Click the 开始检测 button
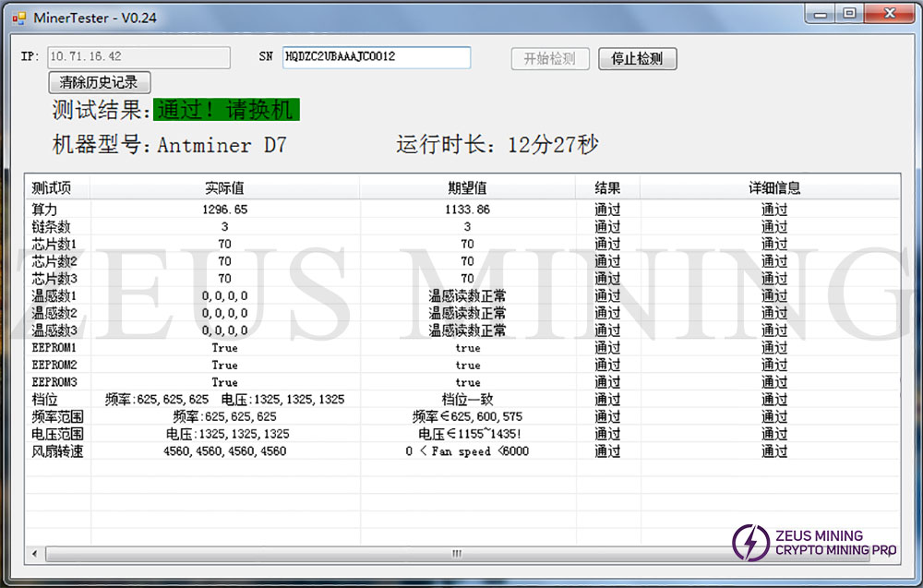This screenshot has height=588, width=923. coord(549,58)
